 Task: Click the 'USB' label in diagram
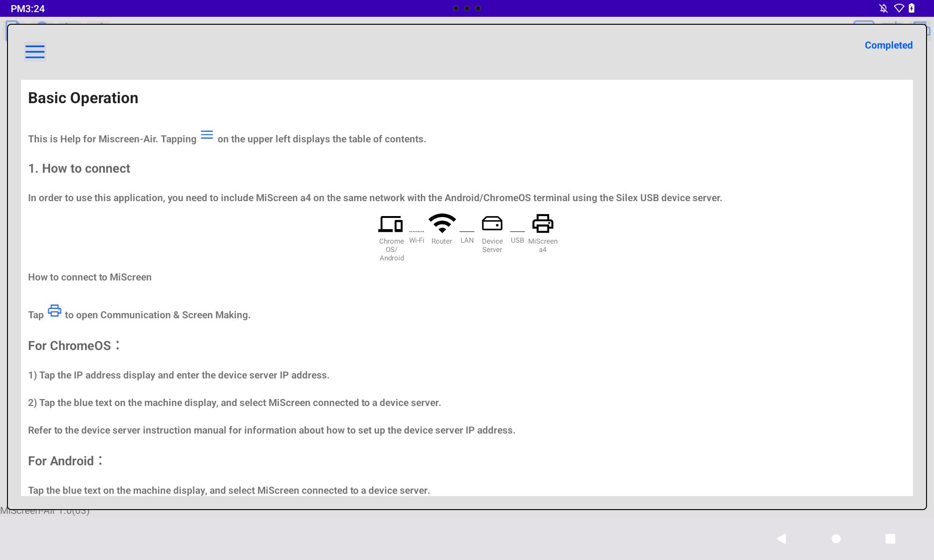[517, 240]
